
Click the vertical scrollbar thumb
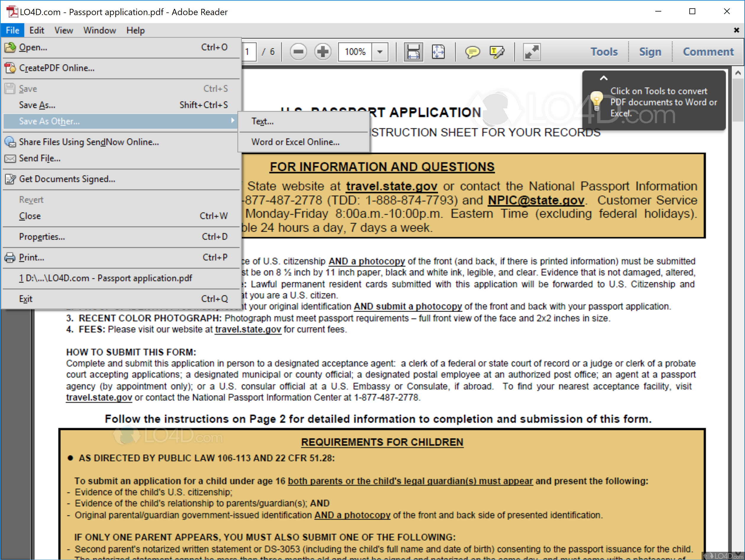pos(738,99)
